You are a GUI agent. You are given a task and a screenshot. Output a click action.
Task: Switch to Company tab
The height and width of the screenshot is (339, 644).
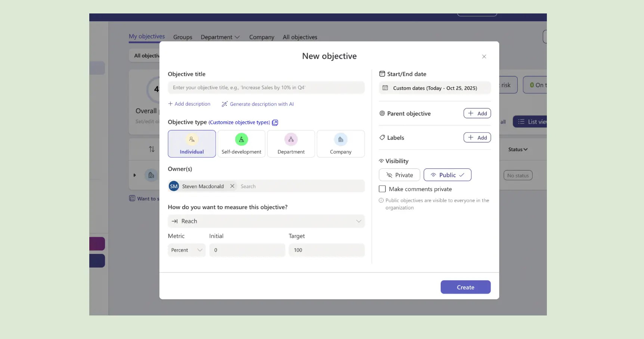pyautogui.click(x=261, y=37)
